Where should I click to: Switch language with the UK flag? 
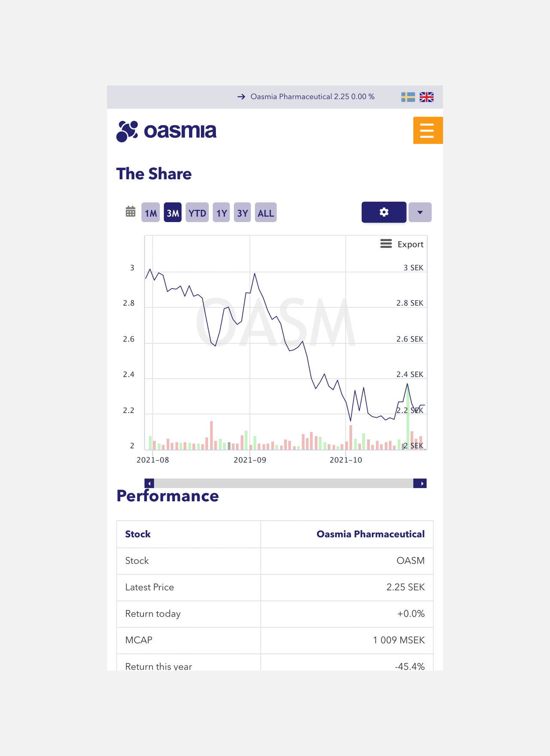pyautogui.click(x=427, y=97)
